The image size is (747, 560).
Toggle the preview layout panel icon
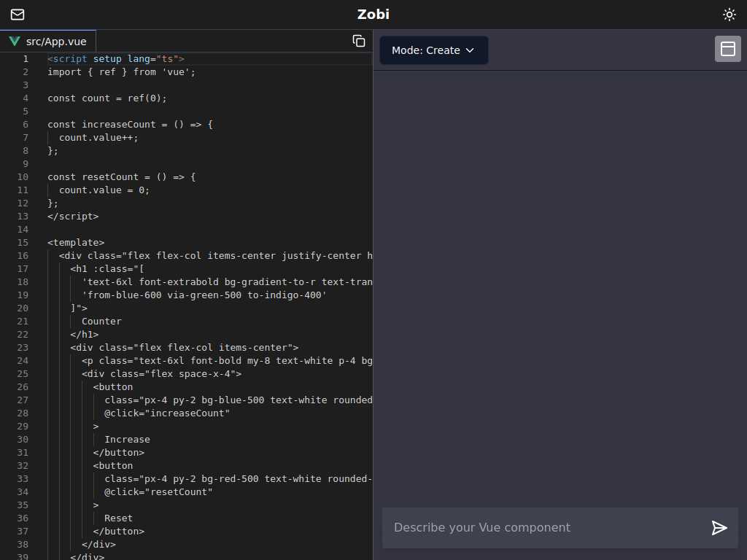click(x=727, y=49)
